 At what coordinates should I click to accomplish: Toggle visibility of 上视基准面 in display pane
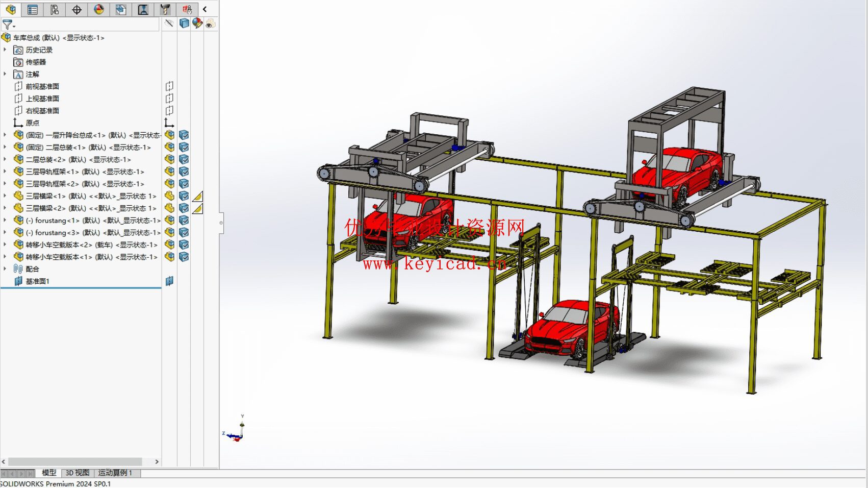[169, 99]
